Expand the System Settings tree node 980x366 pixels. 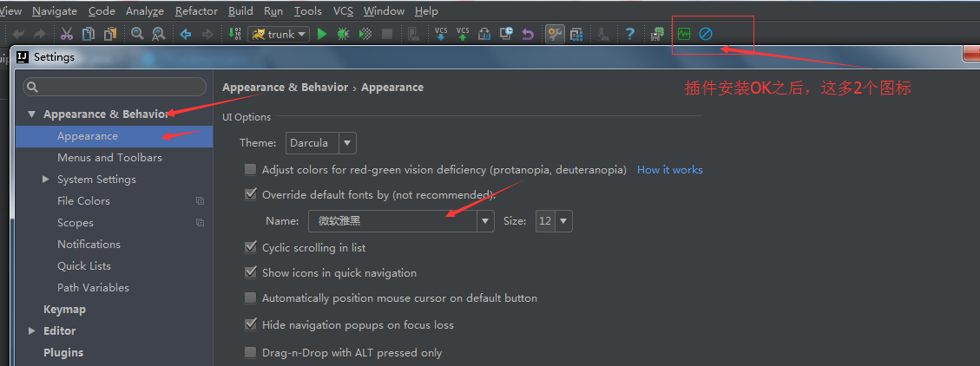click(46, 180)
